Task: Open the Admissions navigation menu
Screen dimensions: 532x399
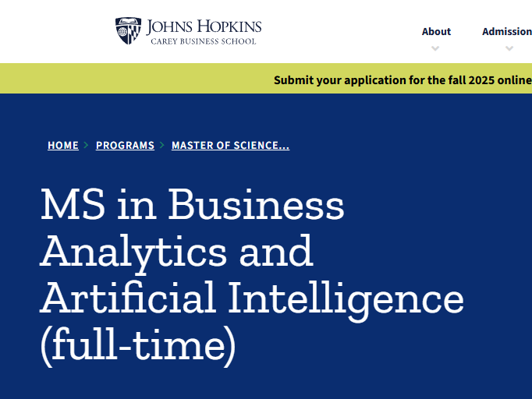Action: tap(507, 31)
